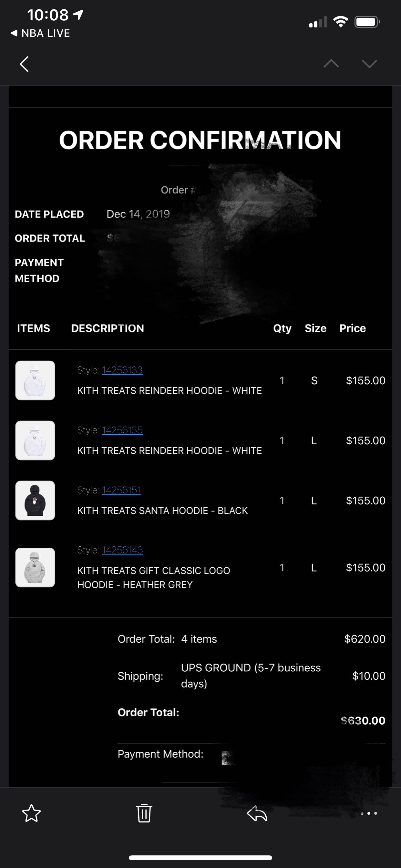Tap white reindeer hoodie size S thumbnail
The width and height of the screenshot is (401, 868).
35,380
